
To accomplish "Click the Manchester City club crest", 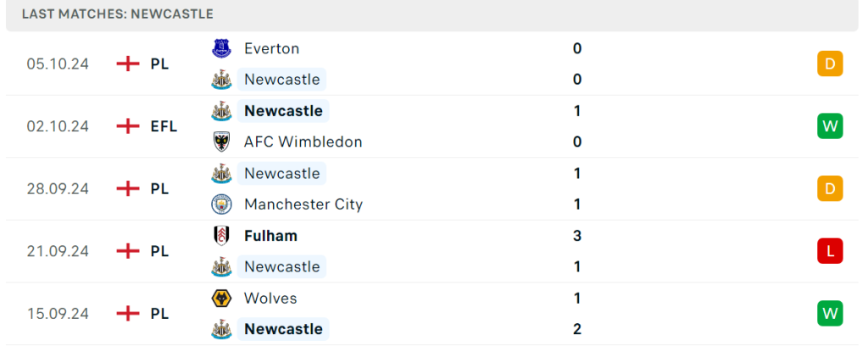I will 221,204.
